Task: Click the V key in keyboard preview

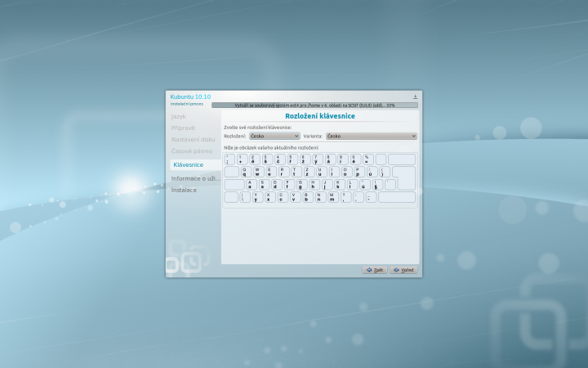Action: 295,197
